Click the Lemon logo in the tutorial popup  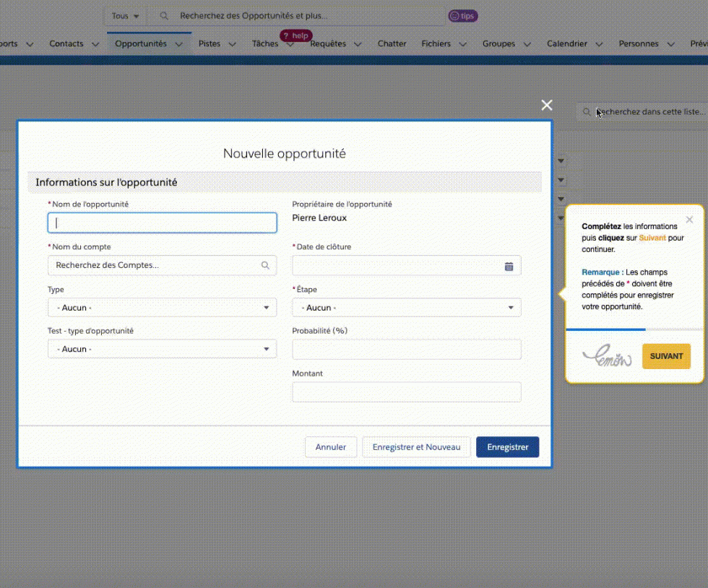pyautogui.click(x=607, y=355)
